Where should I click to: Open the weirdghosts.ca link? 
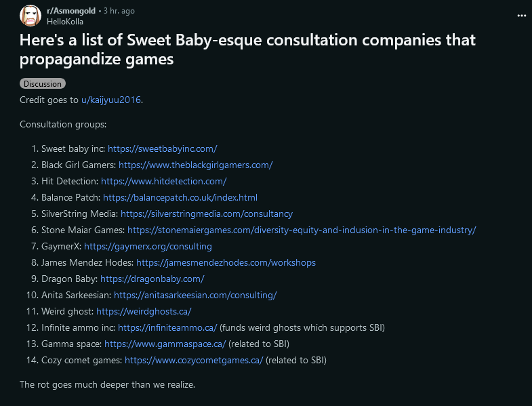coord(144,312)
